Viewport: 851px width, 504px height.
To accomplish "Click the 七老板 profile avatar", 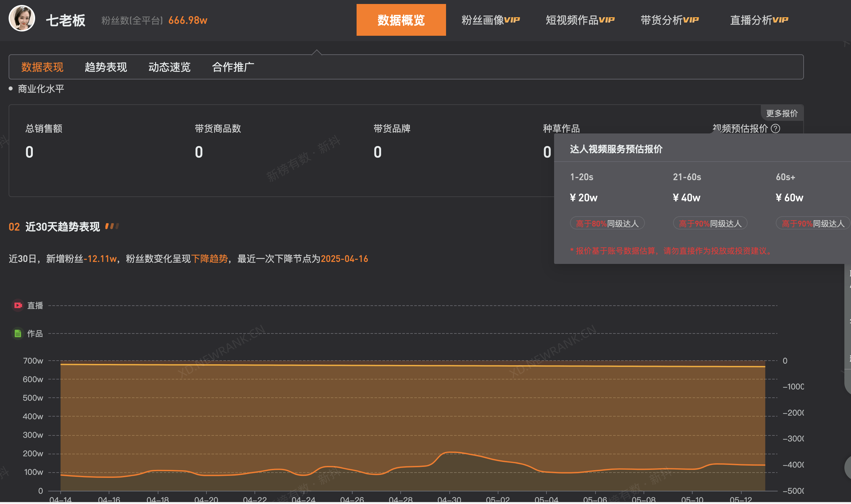I will coord(22,19).
